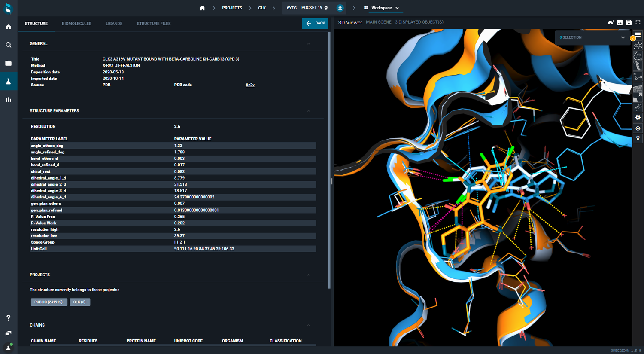Toggle fullscreen 3D viewer

[x=638, y=22]
